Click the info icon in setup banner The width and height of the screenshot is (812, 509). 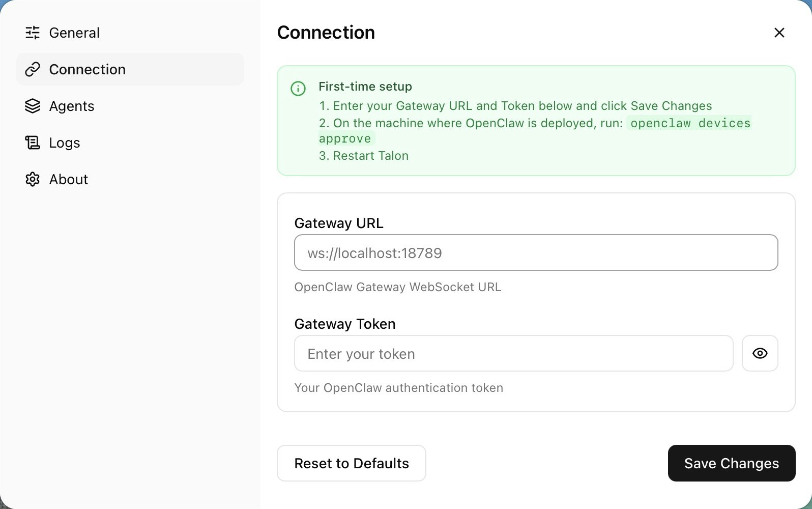tap(298, 89)
